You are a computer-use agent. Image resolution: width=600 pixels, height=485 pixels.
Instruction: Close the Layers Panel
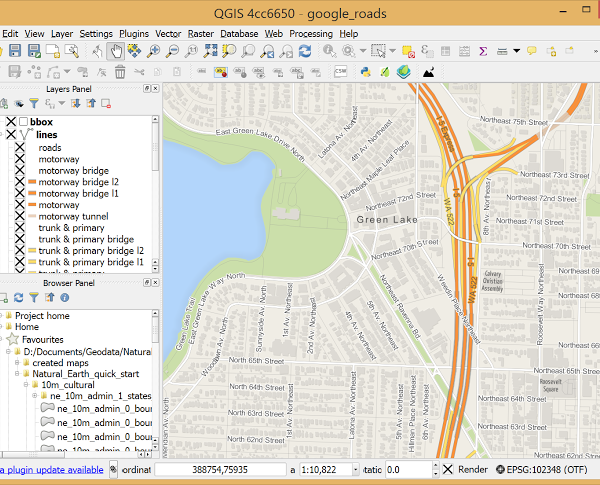(155, 88)
